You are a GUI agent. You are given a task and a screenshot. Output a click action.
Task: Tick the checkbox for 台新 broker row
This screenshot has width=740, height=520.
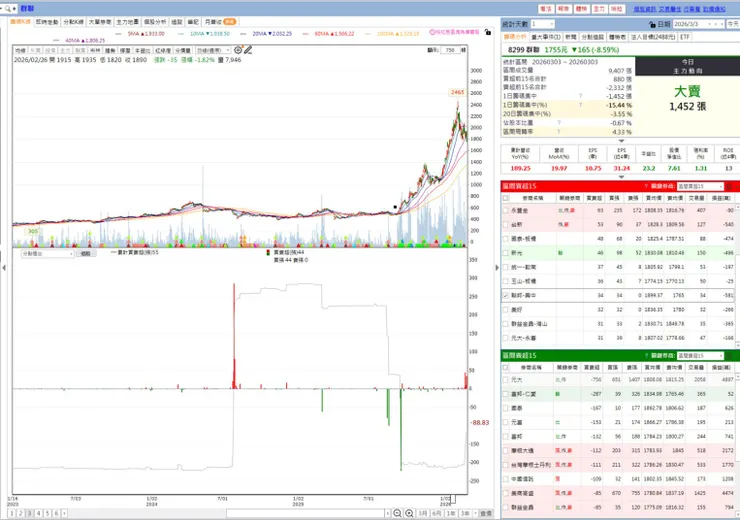tap(505, 225)
